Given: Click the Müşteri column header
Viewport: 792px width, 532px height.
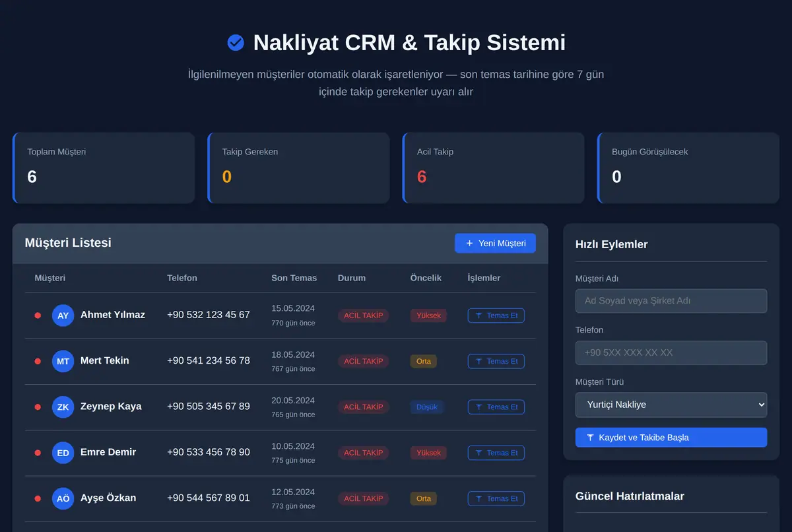Looking at the screenshot, I should [50, 278].
